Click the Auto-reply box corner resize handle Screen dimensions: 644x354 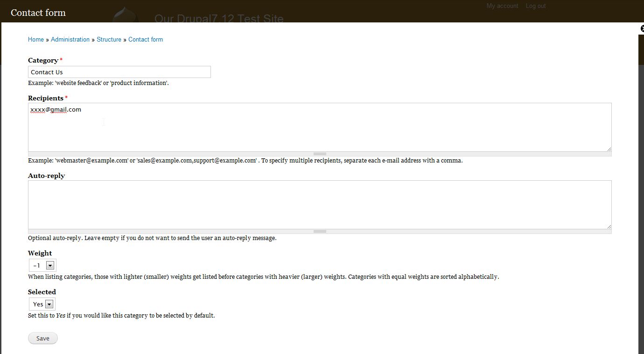click(x=609, y=227)
